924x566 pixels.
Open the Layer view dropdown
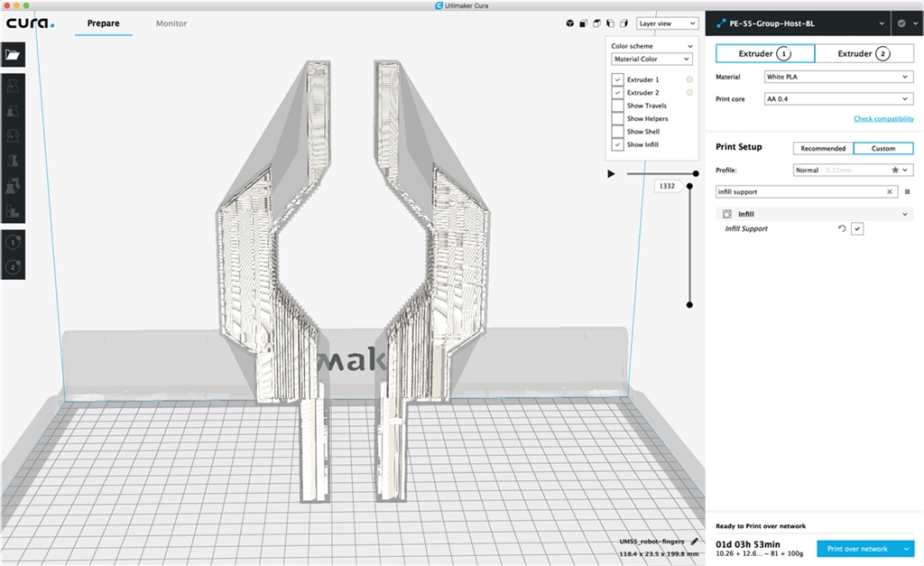coord(667,23)
